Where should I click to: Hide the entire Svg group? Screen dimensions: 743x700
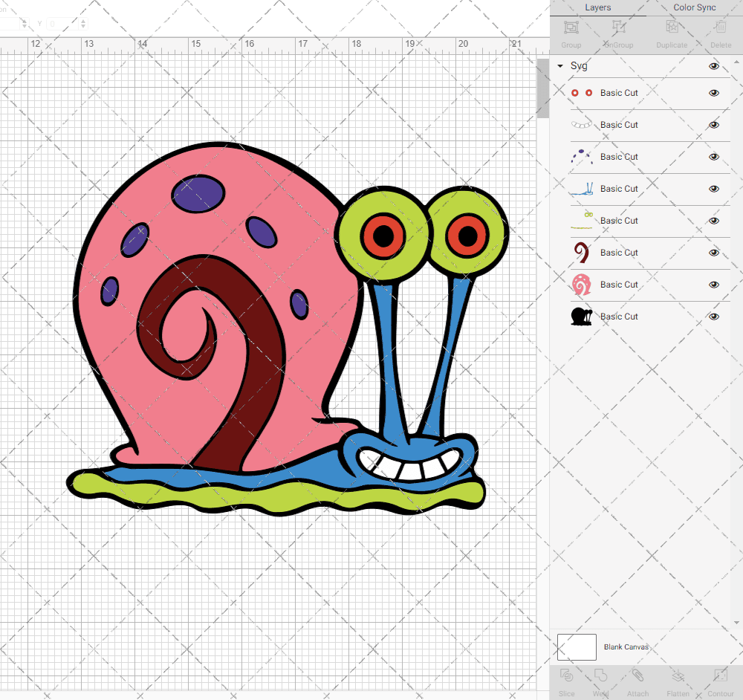[713, 66]
